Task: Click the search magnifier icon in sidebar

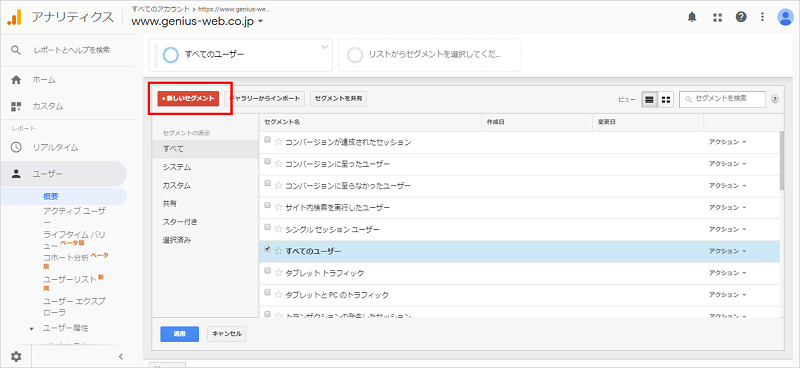Action: (x=16, y=50)
